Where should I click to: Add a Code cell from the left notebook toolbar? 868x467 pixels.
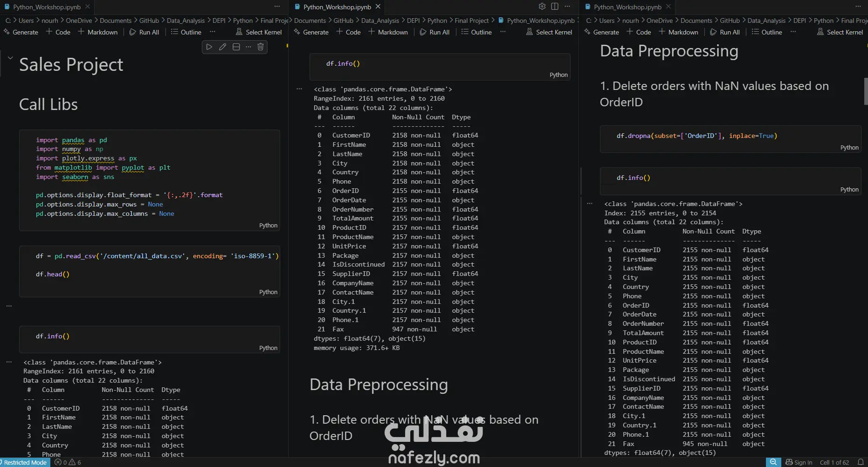(x=58, y=32)
